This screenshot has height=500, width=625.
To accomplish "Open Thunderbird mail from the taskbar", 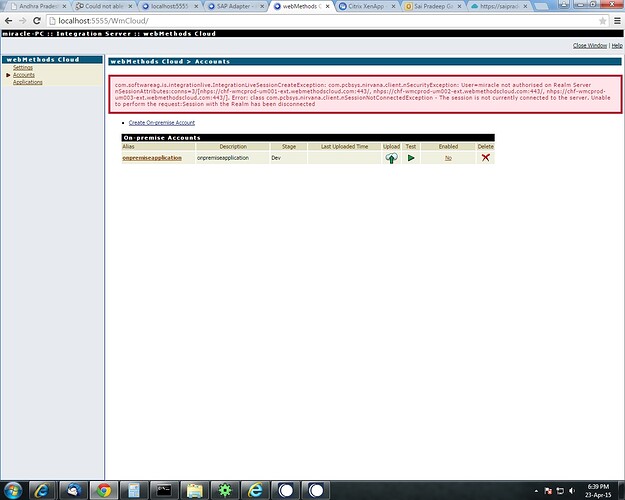I will pyautogui.click(x=73, y=490).
